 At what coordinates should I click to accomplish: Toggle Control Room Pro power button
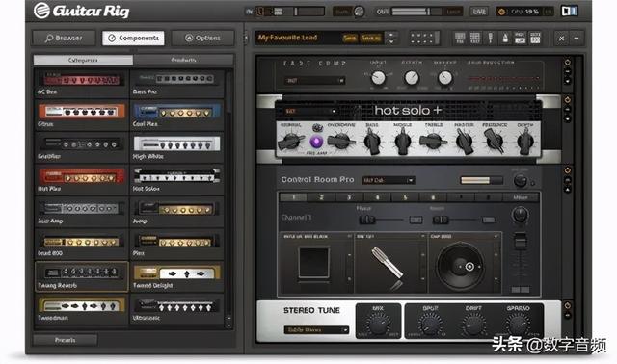[x=567, y=170]
